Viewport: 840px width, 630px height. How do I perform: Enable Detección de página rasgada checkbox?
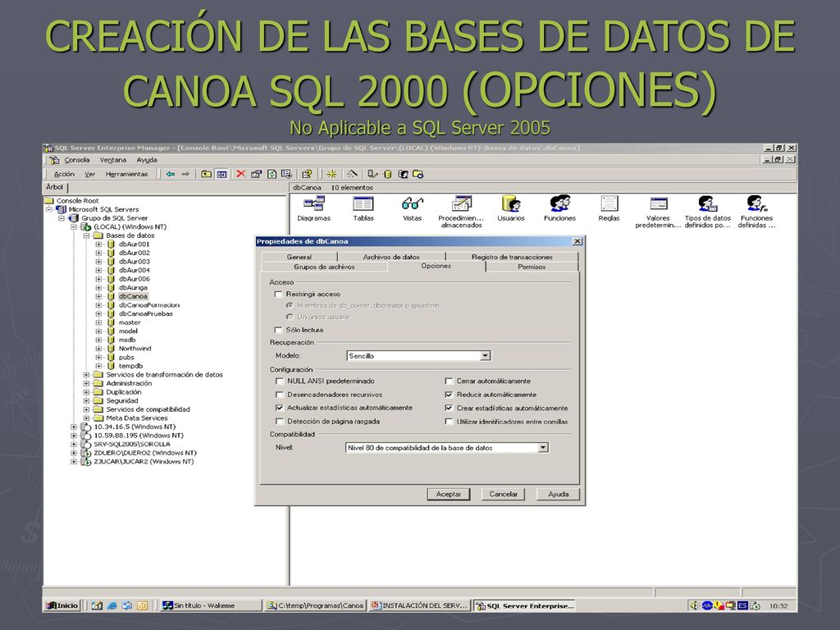279,422
